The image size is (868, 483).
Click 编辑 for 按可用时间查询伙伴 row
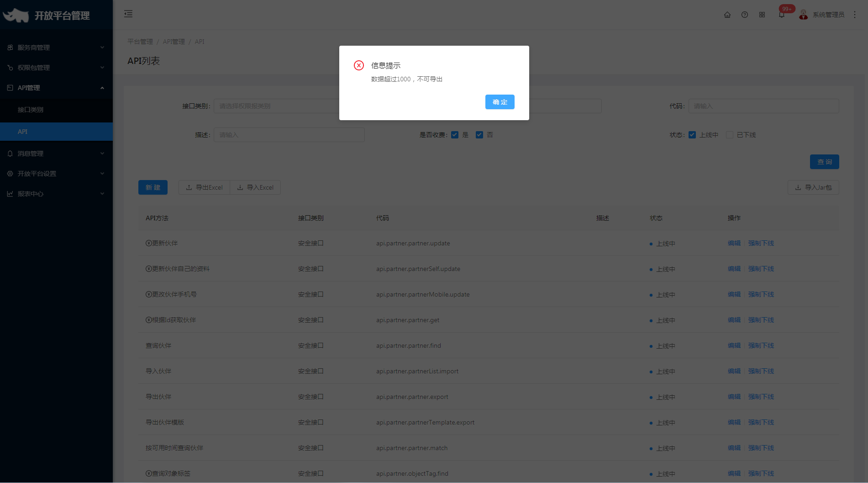[x=734, y=448]
